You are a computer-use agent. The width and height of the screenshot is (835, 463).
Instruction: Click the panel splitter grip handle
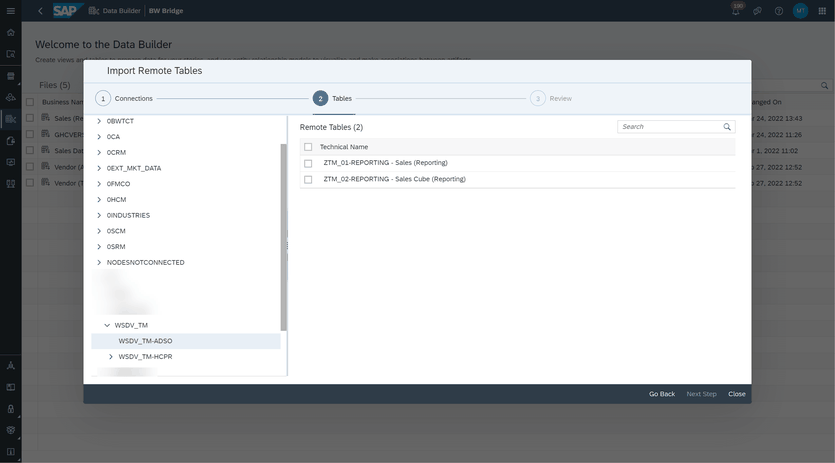(288, 246)
